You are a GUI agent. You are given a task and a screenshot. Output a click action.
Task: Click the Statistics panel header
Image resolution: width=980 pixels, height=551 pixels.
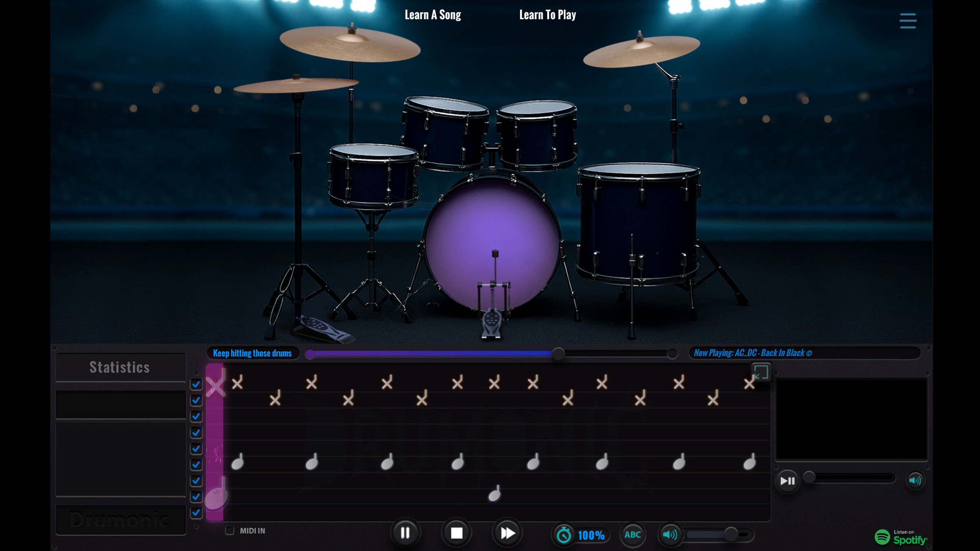pyautogui.click(x=120, y=367)
